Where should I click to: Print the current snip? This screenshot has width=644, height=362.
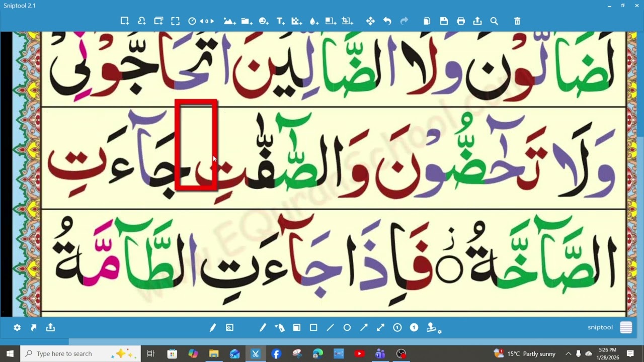[x=461, y=21]
